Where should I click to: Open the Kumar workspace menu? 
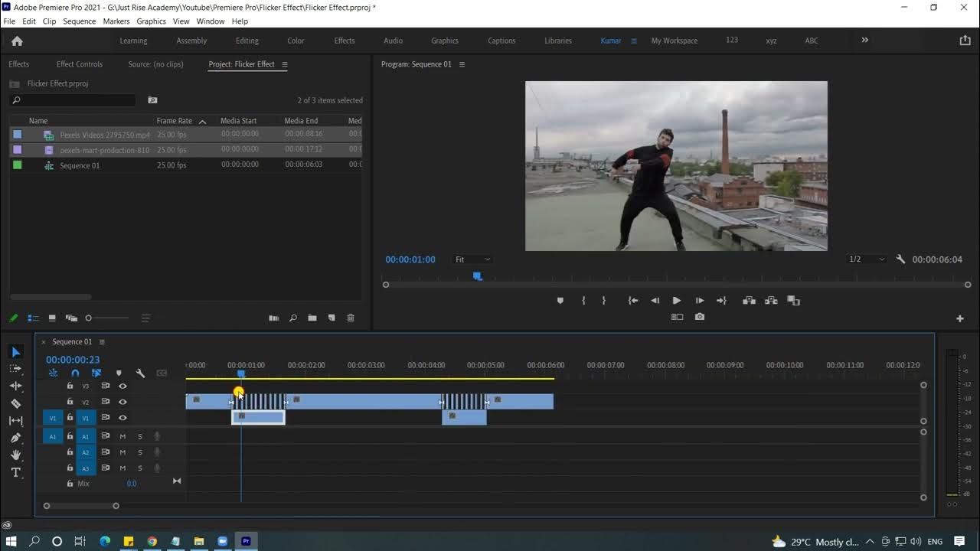coord(633,41)
